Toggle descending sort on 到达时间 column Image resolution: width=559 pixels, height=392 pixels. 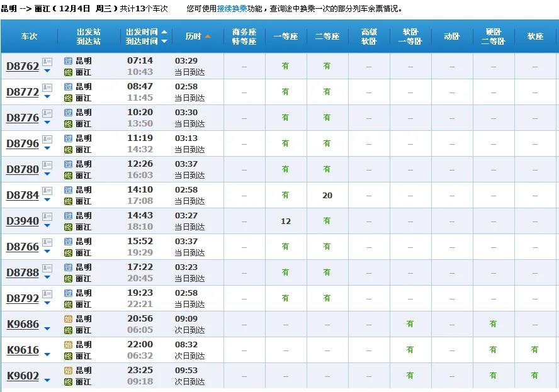click(164, 41)
